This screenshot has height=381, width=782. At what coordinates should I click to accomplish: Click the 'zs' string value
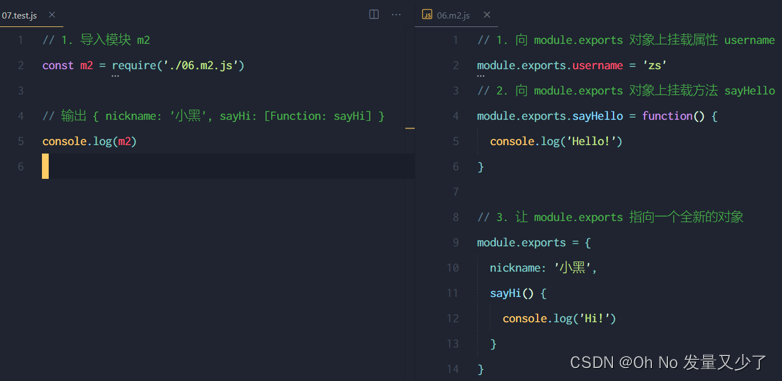pyautogui.click(x=654, y=65)
